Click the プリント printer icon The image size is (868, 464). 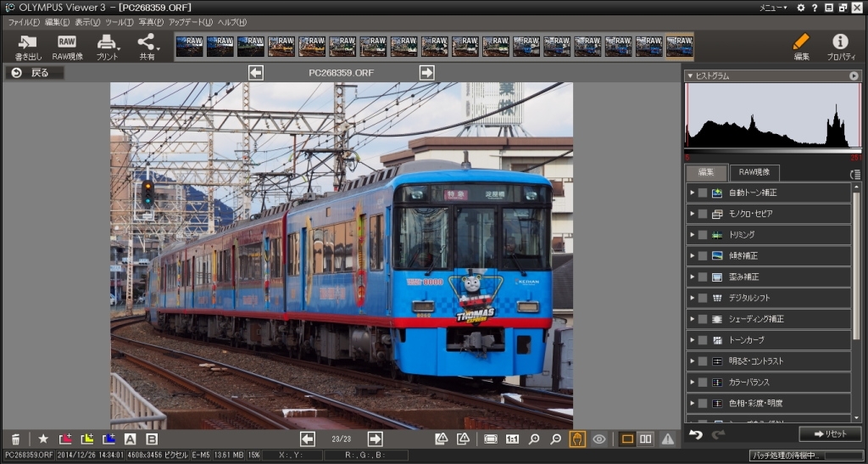[107, 48]
